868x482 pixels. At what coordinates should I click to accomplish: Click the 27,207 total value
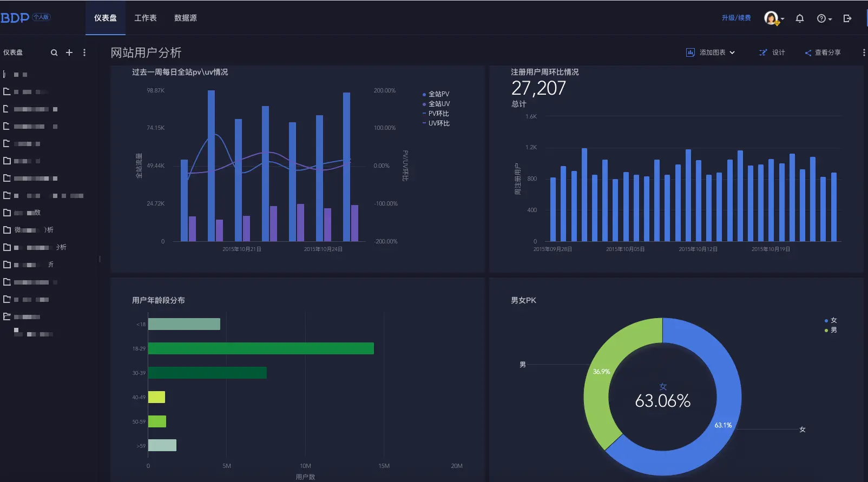(538, 88)
